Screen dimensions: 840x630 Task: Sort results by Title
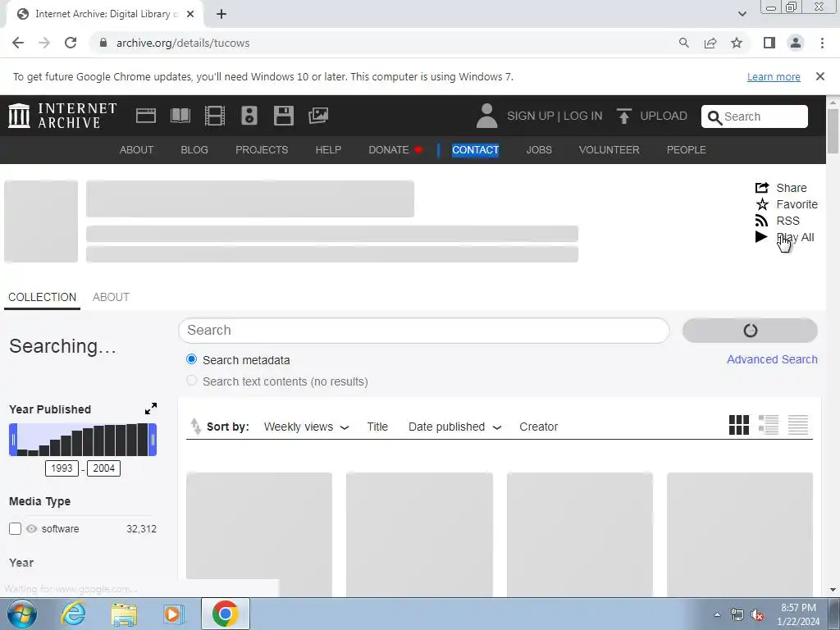click(377, 427)
